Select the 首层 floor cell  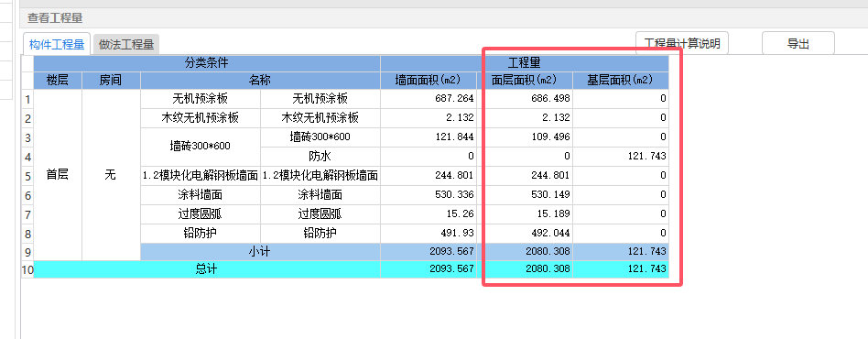tap(58, 175)
